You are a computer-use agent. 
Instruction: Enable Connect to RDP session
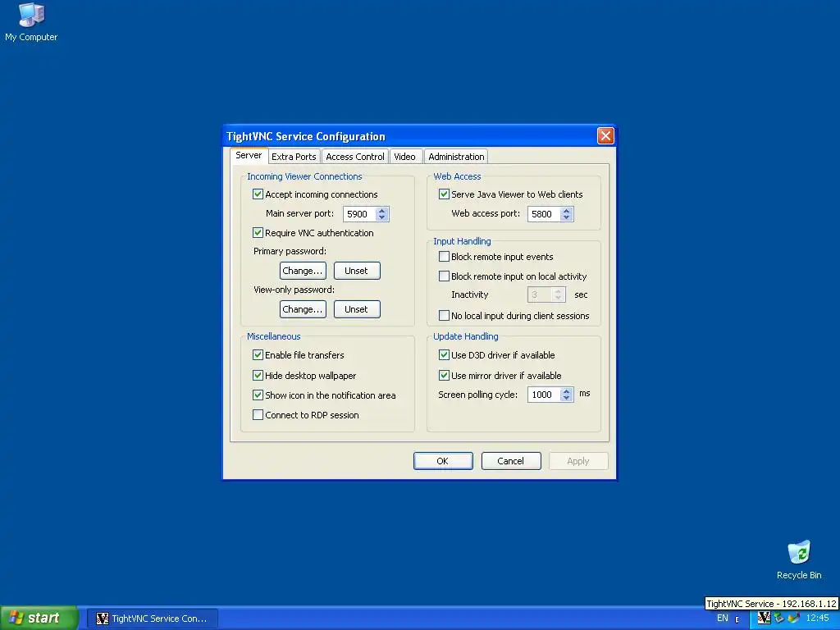click(x=258, y=414)
